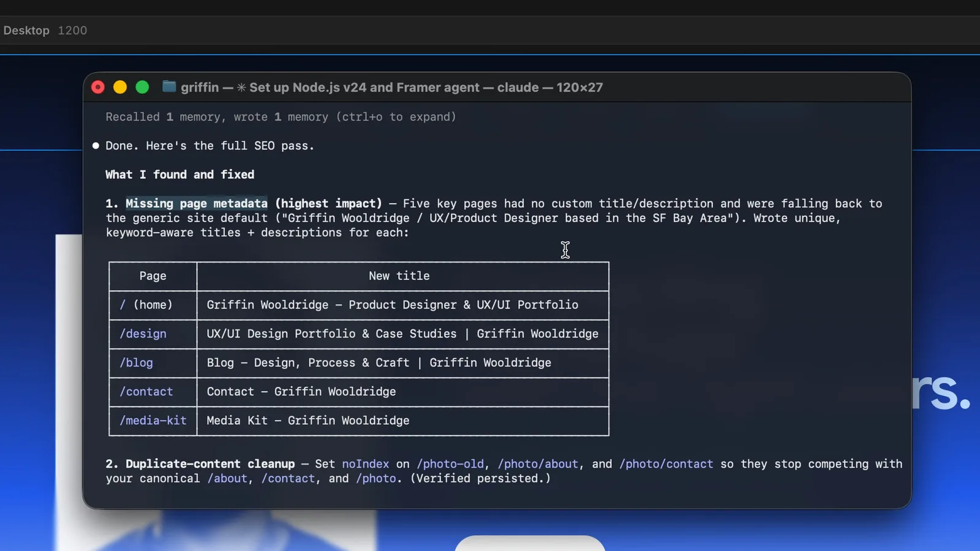The width and height of the screenshot is (980, 551).
Task: Click the 'Done. Here's the full SEO pass.' line
Action: 209,146
